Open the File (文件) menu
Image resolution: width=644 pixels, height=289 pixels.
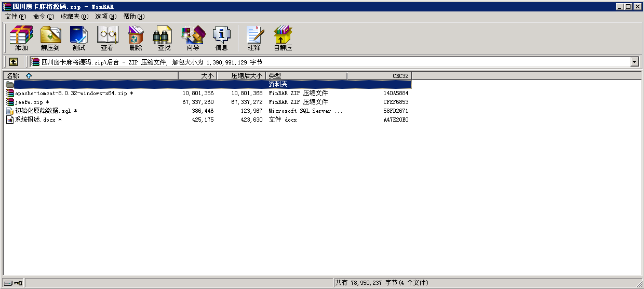tap(15, 17)
